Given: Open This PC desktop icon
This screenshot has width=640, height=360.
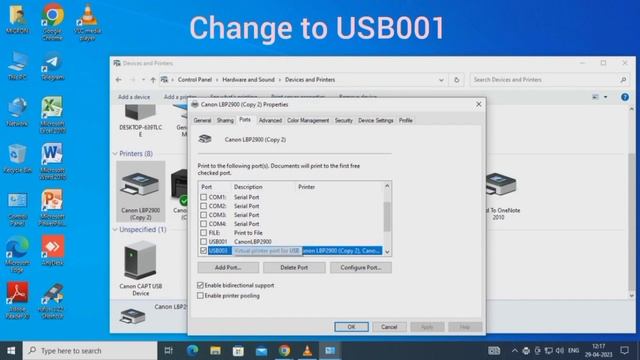Looking at the screenshot, I should 17,66.
